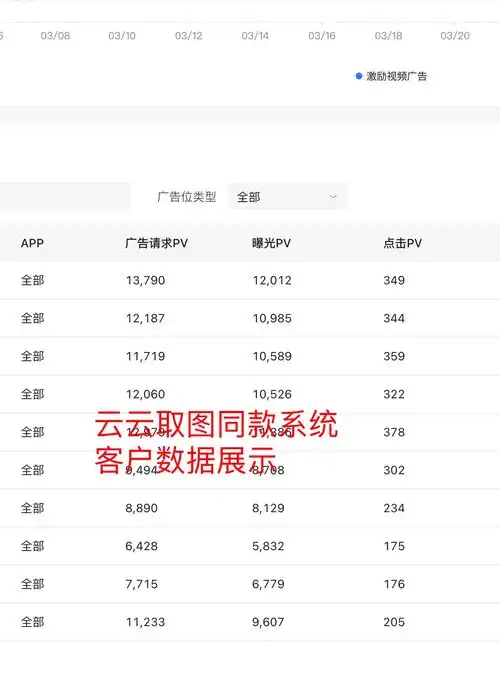The width and height of the screenshot is (500, 697).
Task: Click the 234 click PV cell
Action: click(394, 508)
